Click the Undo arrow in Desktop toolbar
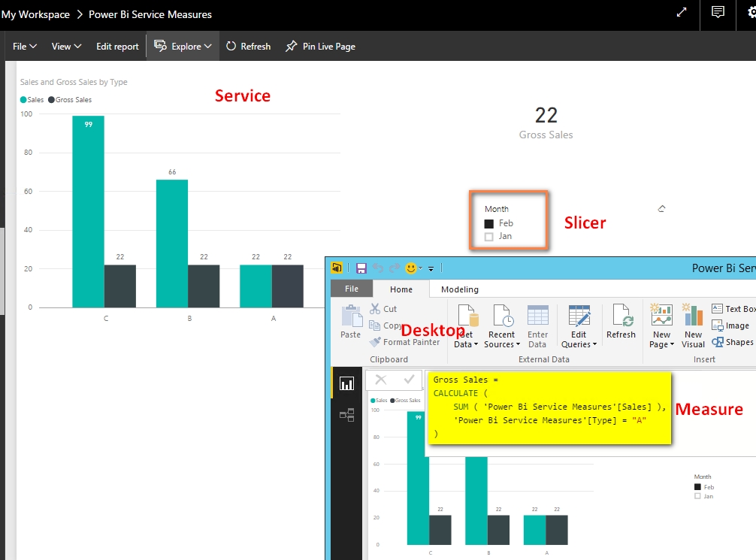The height and width of the screenshot is (560, 756). pos(378,268)
